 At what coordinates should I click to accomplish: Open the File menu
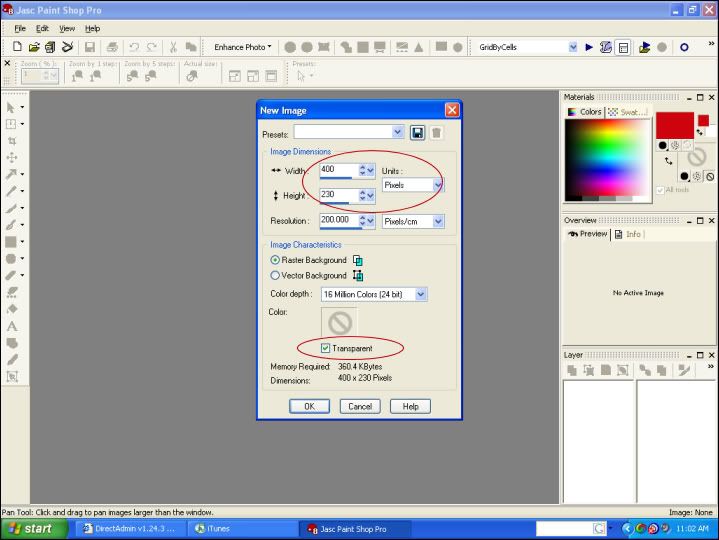point(20,28)
